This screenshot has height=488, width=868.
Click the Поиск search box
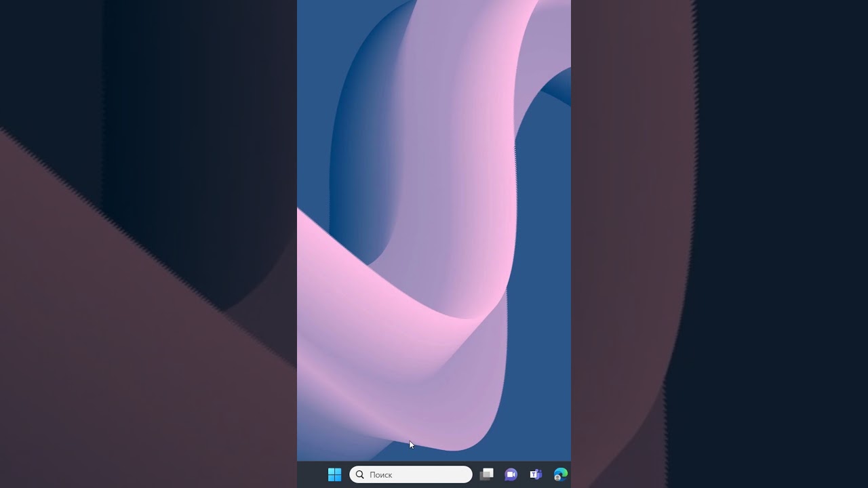click(x=411, y=474)
